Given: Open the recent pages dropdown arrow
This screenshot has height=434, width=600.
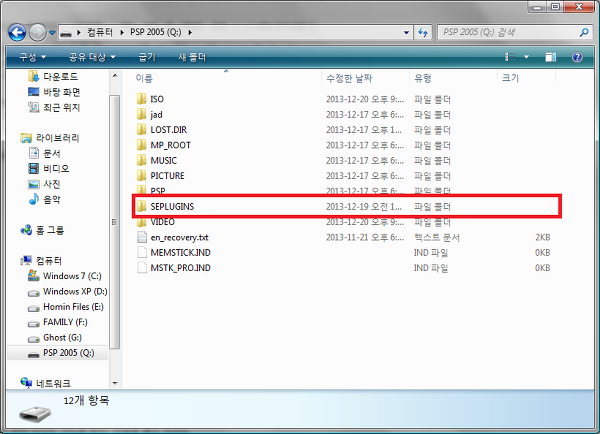Looking at the screenshot, I should [x=52, y=33].
